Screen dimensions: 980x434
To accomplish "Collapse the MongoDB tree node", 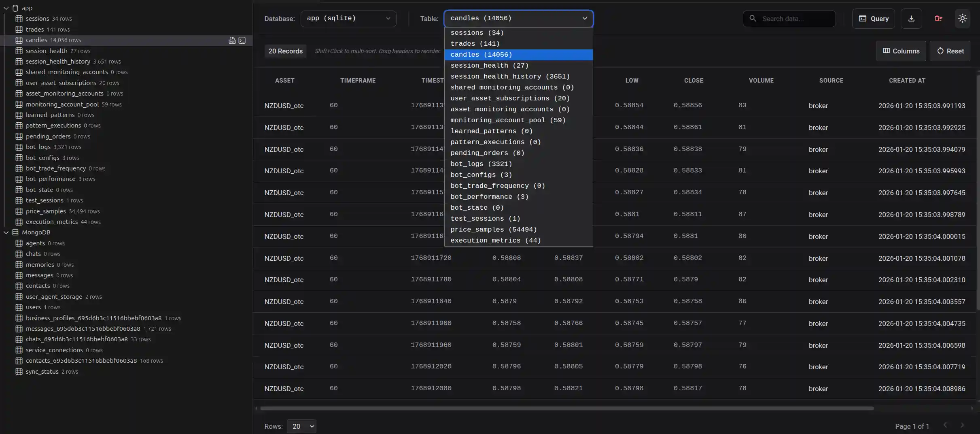I will coord(6,232).
